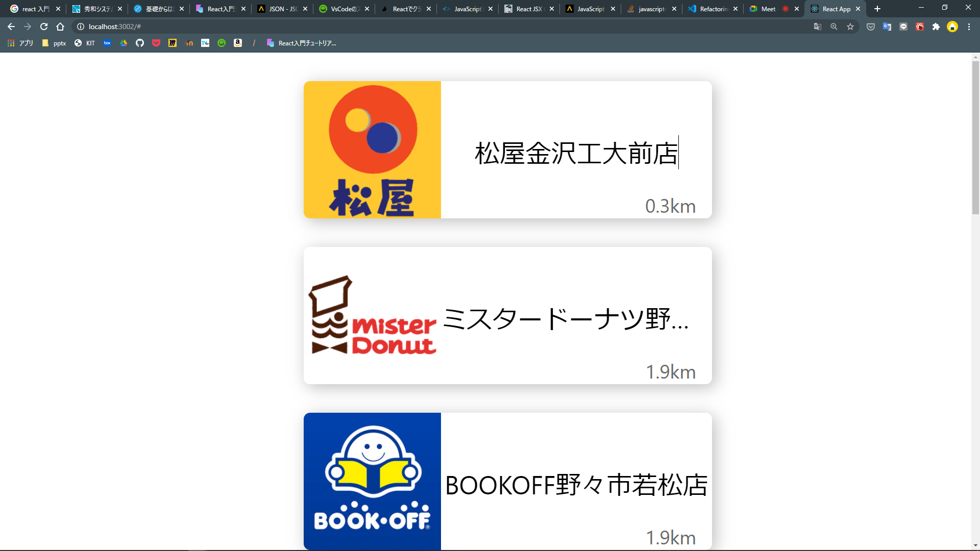Click the Pocket extension icon in toolbar
Screen dimensions: 980x551
click(871, 27)
